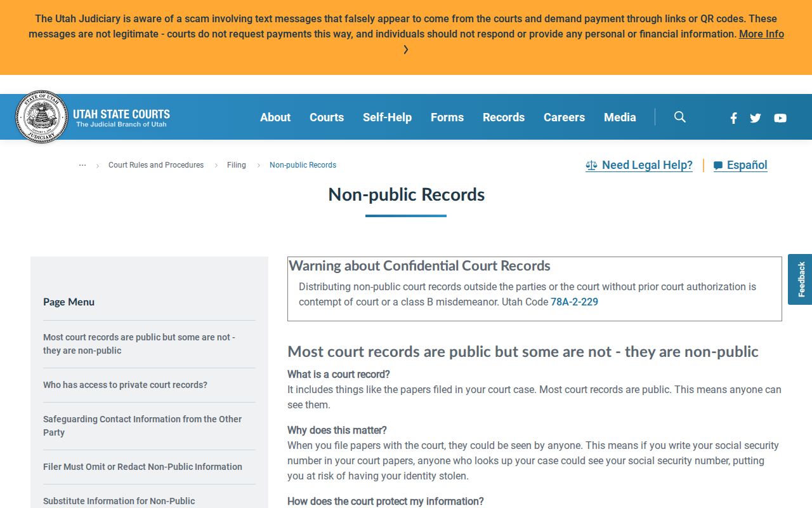
Task: Click the speech bubble icon beside Español
Action: [718, 166]
